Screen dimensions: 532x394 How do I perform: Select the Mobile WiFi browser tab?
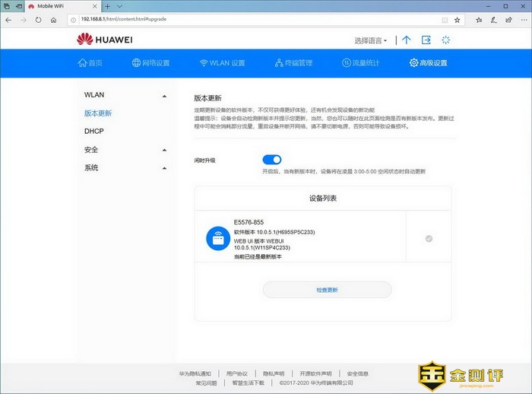coord(62,6)
